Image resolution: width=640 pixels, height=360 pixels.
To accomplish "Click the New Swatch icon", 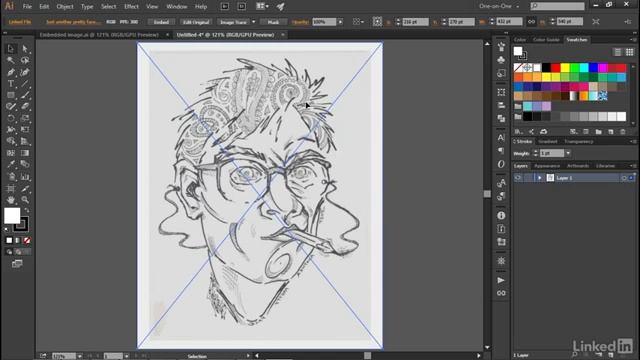I will (x=611, y=131).
